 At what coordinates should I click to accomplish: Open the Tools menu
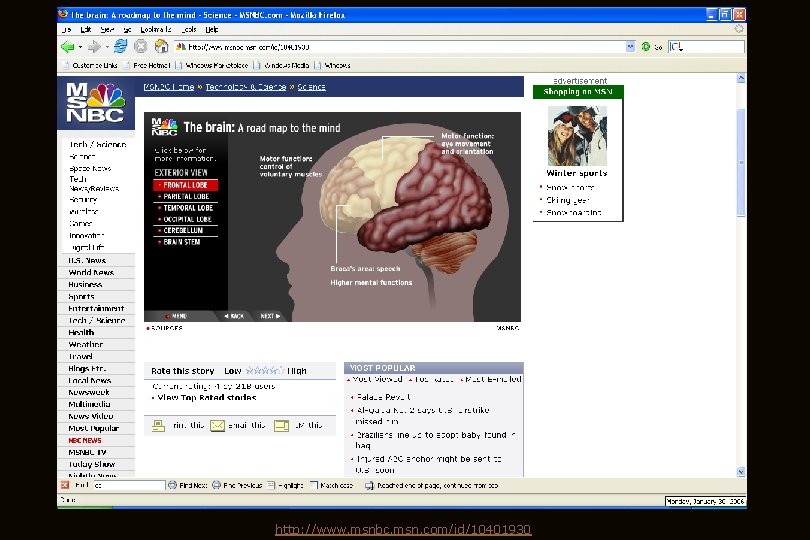(189, 29)
